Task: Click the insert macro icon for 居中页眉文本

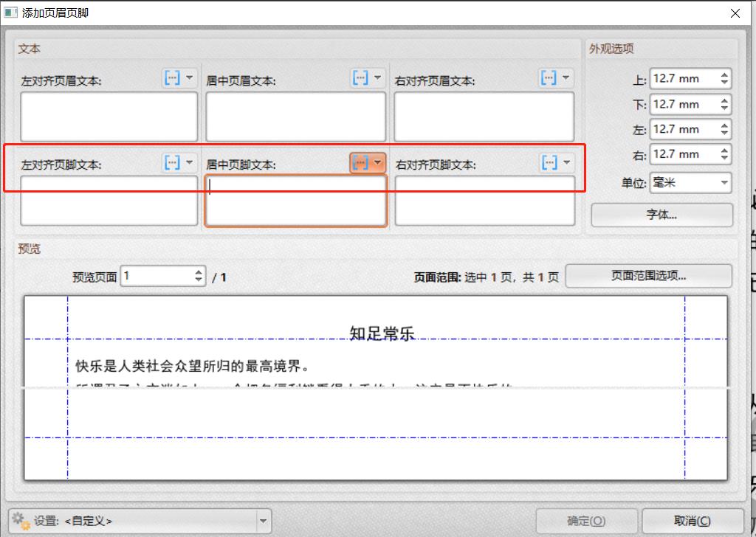Action: click(360, 77)
